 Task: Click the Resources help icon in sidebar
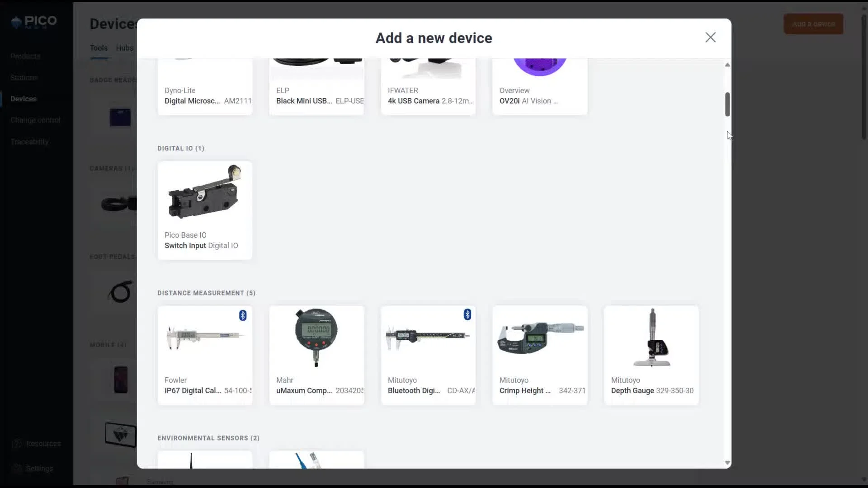tap(17, 444)
